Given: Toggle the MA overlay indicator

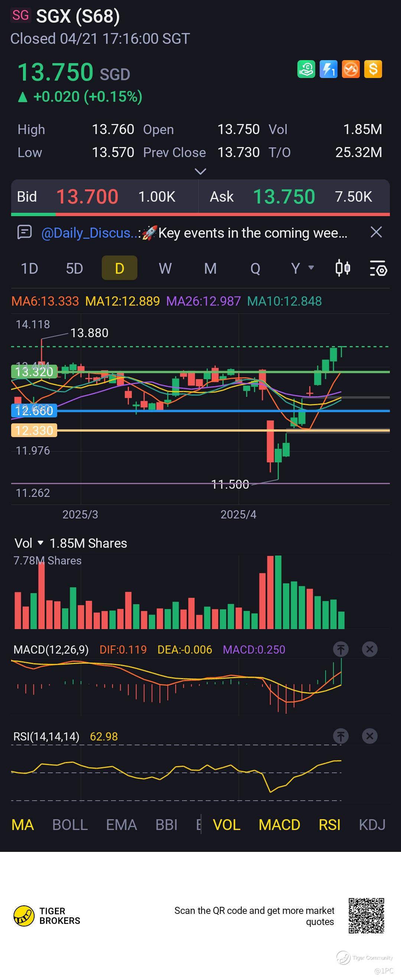Looking at the screenshot, I should coord(22,825).
